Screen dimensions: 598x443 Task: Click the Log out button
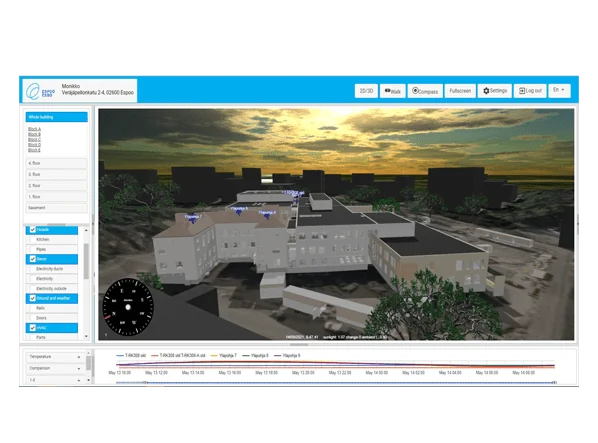click(530, 91)
